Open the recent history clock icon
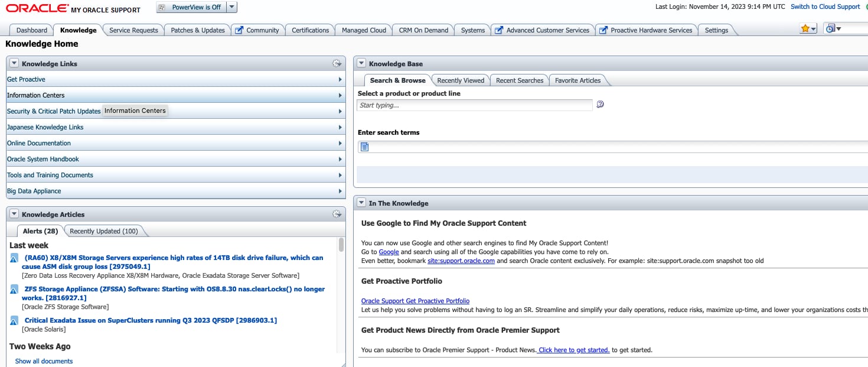 point(830,29)
